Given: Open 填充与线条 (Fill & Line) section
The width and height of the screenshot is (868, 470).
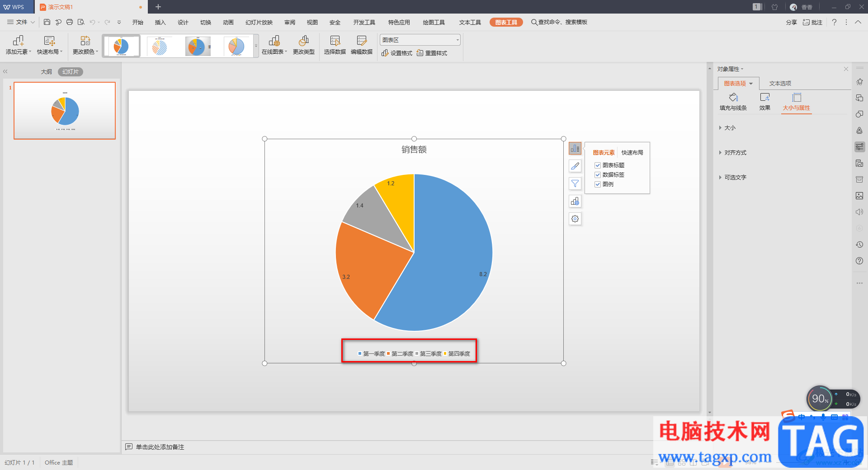Looking at the screenshot, I should (x=733, y=102).
